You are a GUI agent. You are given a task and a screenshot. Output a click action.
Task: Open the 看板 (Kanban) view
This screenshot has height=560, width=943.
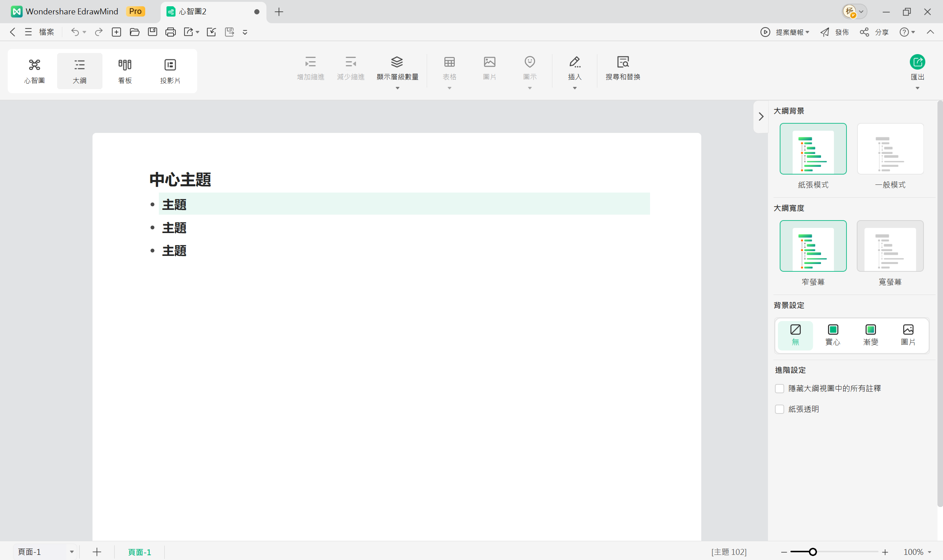pyautogui.click(x=125, y=70)
